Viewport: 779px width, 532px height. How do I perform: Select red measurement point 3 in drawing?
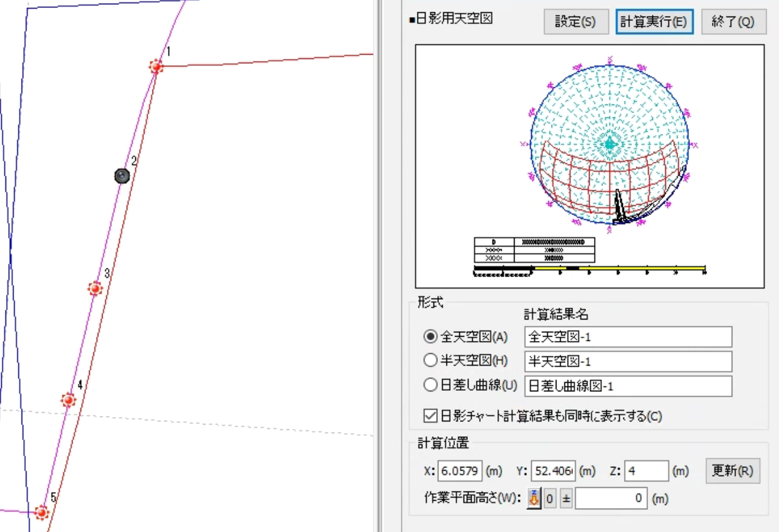coord(95,288)
